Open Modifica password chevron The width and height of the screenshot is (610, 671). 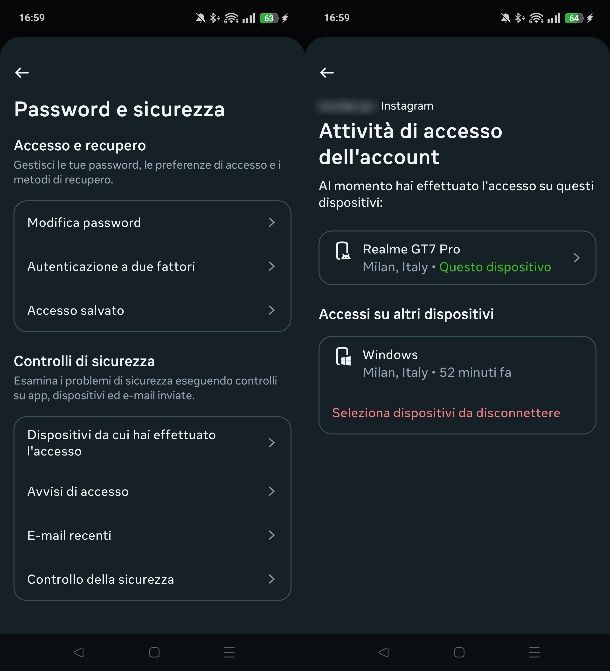pos(271,223)
